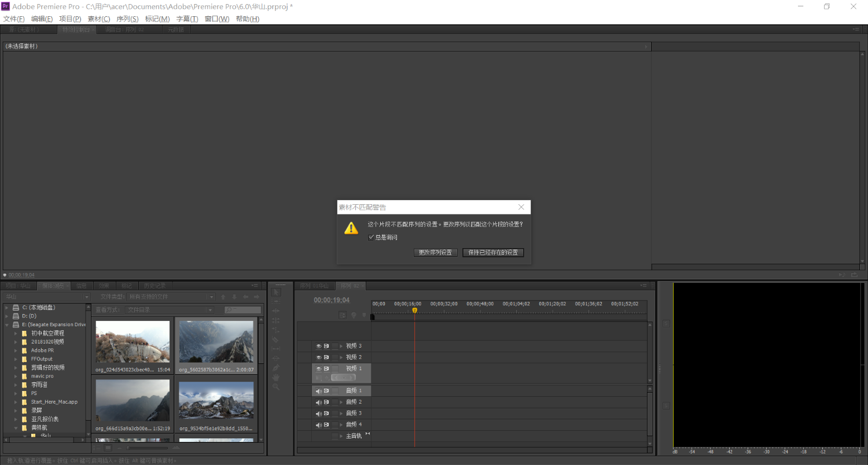Click the media browser search field
Viewport: 868px width, 465px height.
tap(243, 310)
